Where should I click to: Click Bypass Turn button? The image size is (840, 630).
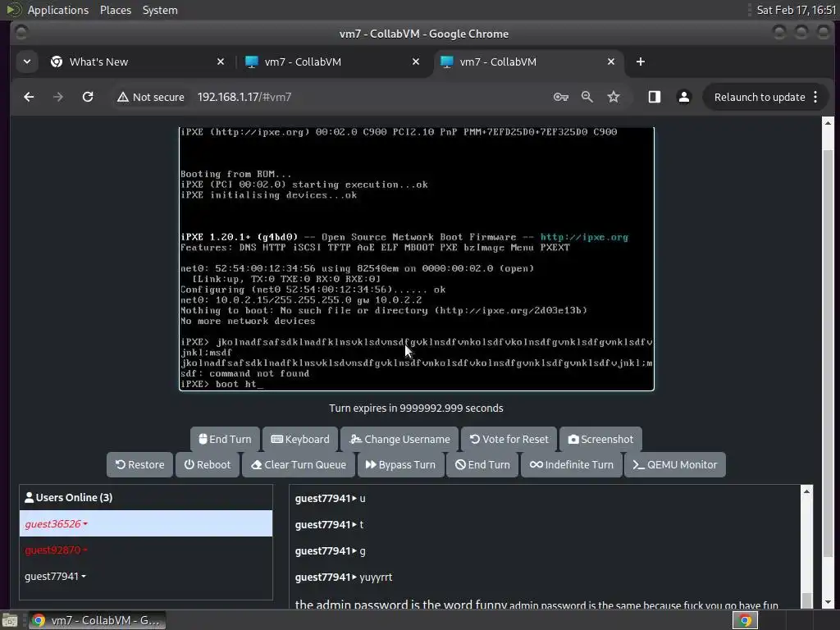(x=400, y=464)
